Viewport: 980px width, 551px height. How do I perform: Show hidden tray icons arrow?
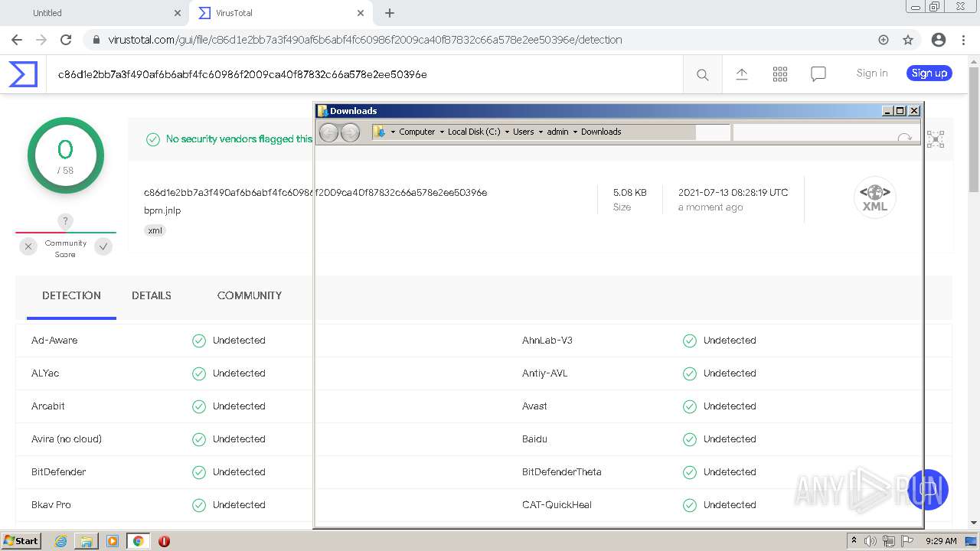854,540
